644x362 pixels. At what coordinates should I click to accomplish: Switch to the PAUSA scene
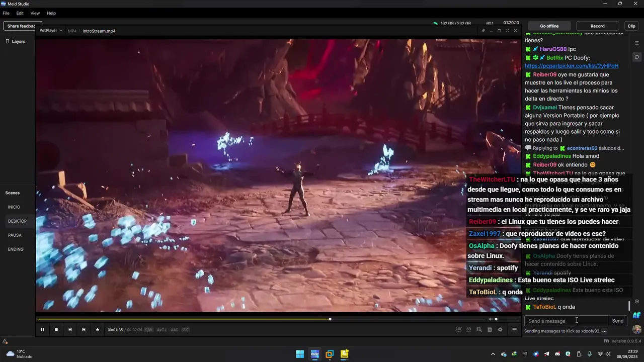tap(15, 235)
